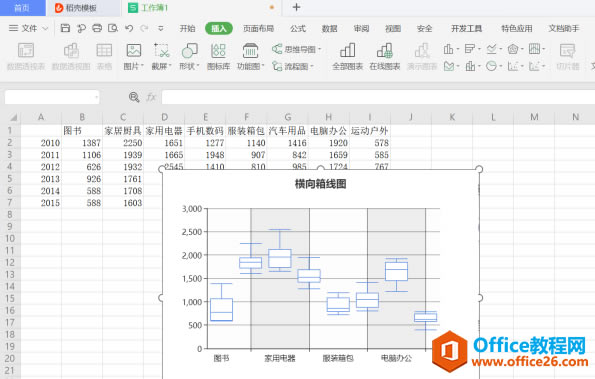Click chart title 横向箱线图

321,184
